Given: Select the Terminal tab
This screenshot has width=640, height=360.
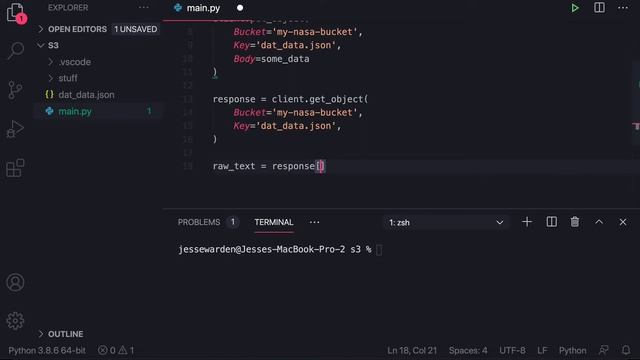Looking at the screenshot, I should click(x=274, y=222).
